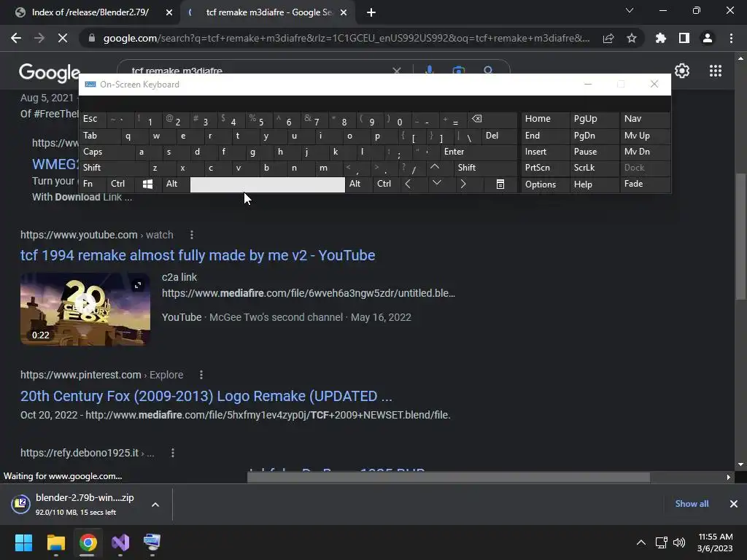Toggle ScrLk on the On-Screen Keyboard
The width and height of the screenshot is (747, 560).
coord(594,168)
